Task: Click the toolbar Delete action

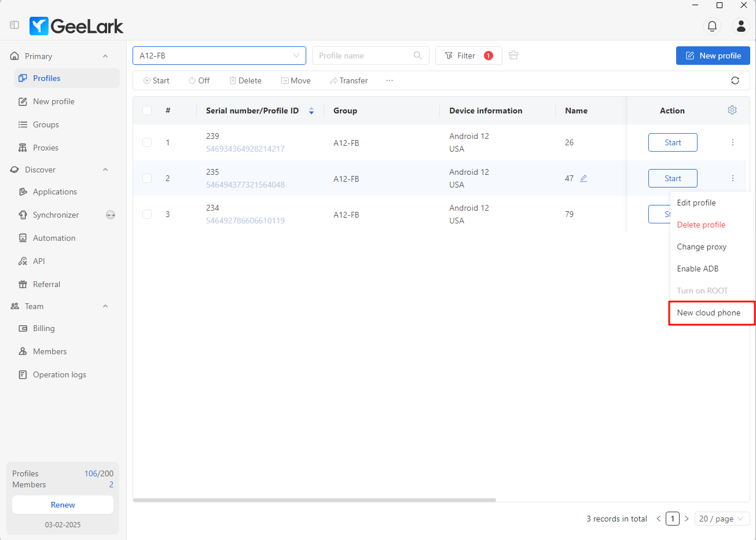Action: 245,80
